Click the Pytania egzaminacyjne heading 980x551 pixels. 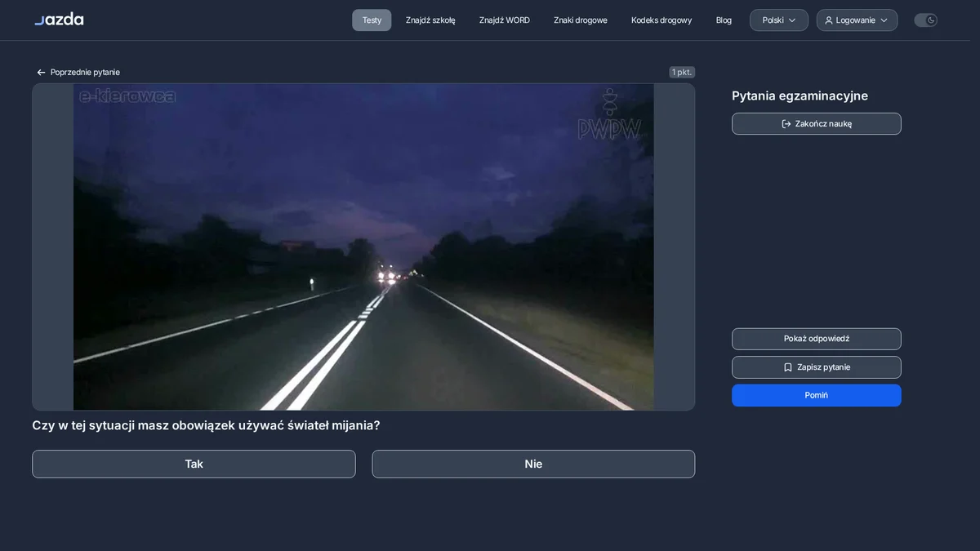(x=800, y=96)
